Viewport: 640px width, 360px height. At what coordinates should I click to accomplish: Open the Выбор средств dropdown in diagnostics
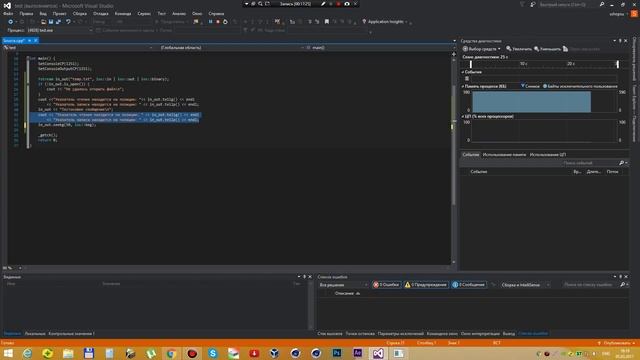(x=482, y=49)
